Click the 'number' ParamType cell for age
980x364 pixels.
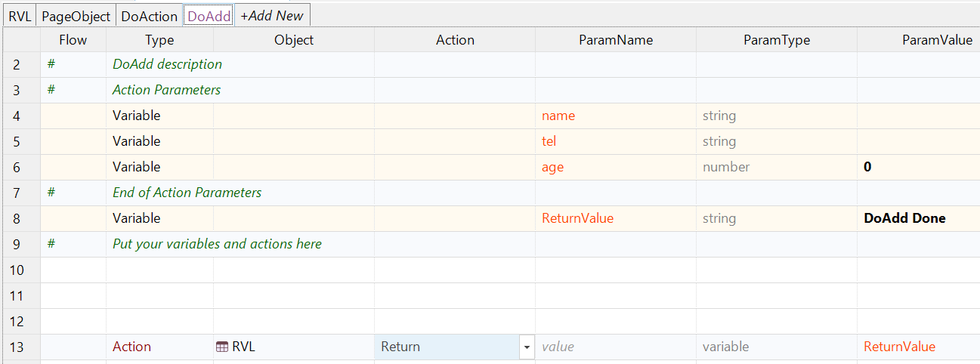point(776,167)
